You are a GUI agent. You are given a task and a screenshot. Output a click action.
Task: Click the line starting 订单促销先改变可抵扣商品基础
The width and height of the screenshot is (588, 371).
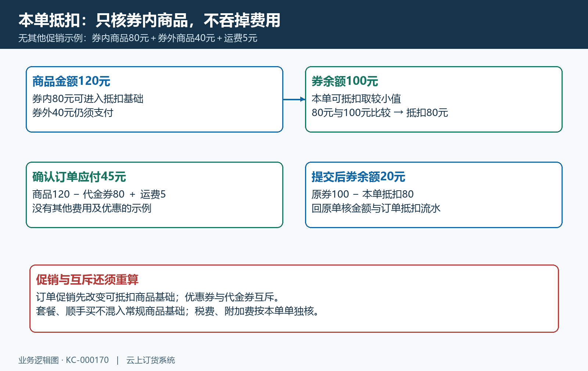[x=159, y=297]
